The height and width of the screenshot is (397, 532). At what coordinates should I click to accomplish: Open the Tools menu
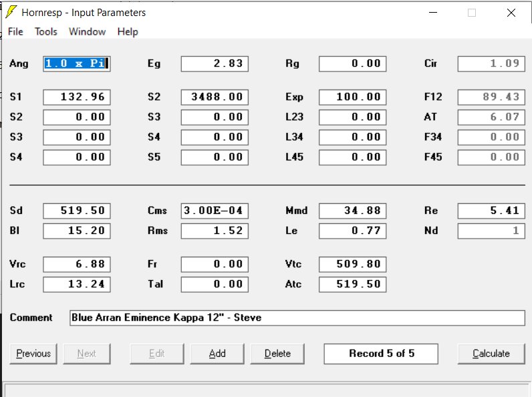tap(46, 31)
